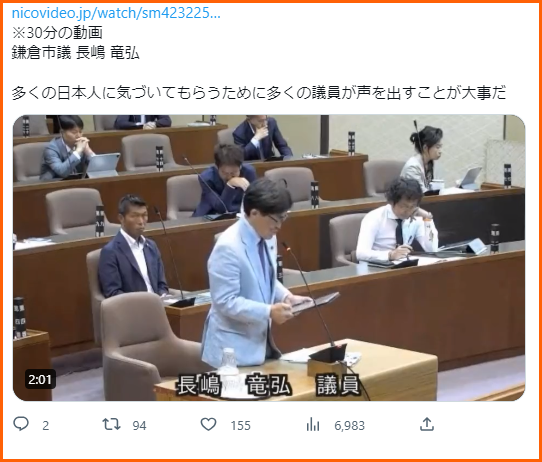Click the share upload icon
The image size is (542, 462).
(x=427, y=424)
